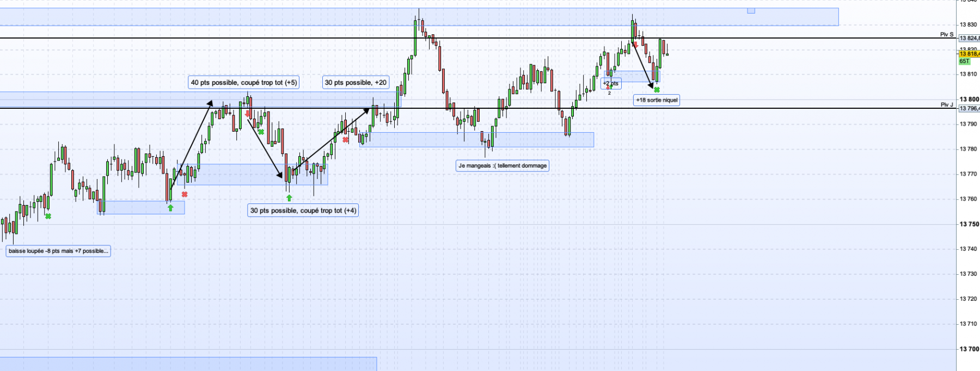Click the 13 780 price axis label
Screen dimensions: 980x371
pyautogui.click(x=968, y=149)
